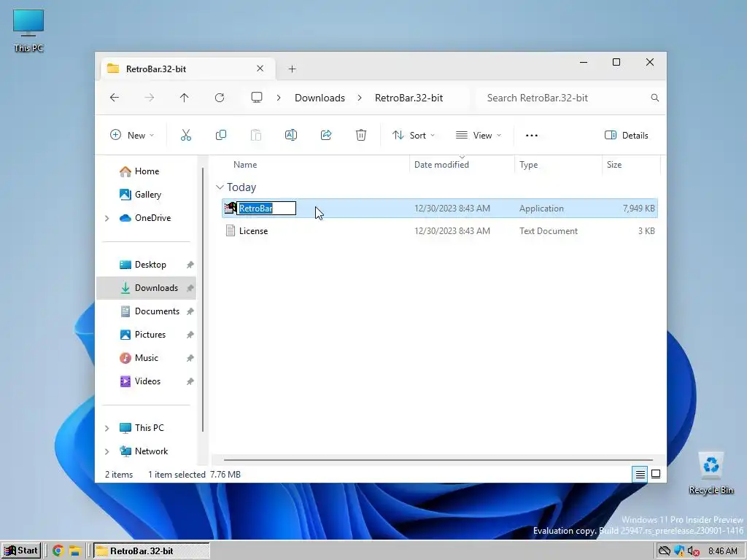Collapse the Today group
Image resolution: width=747 pixels, height=560 pixels.
coord(220,187)
